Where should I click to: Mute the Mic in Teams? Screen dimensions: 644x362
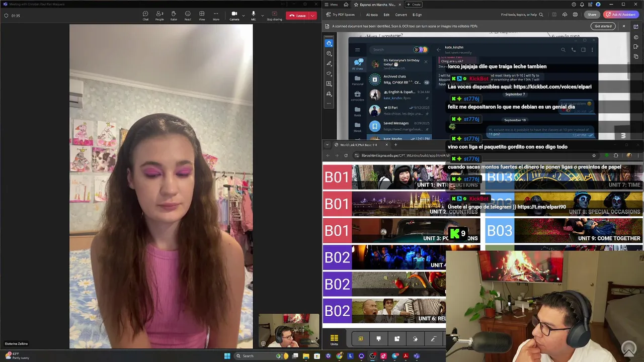(x=254, y=16)
